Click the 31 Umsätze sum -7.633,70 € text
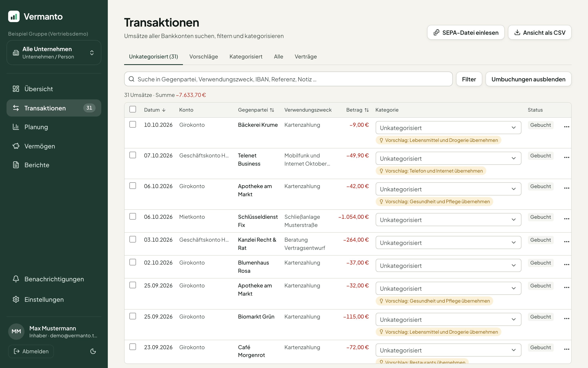This screenshot has height=368, width=588. [x=165, y=95]
